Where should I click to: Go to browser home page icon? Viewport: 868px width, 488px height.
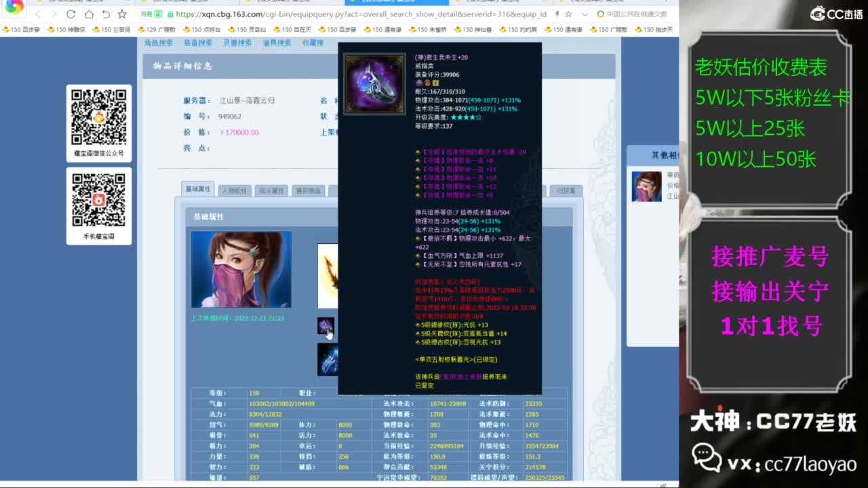89,14
